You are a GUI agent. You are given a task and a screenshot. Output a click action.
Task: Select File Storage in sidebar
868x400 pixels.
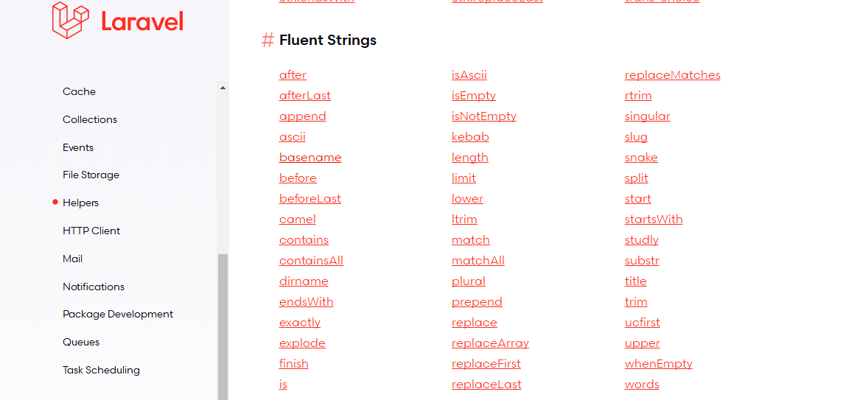[x=91, y=175]
